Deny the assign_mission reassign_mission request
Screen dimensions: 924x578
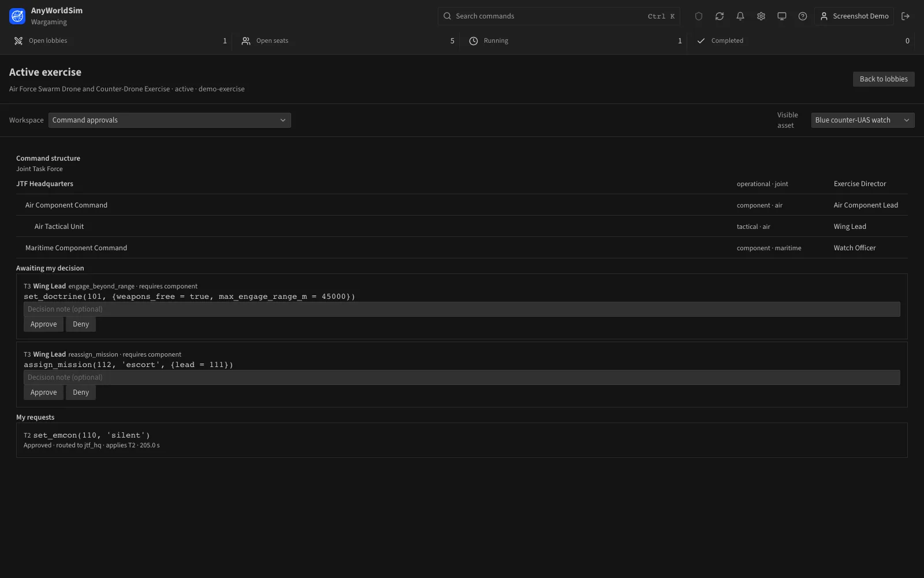(x=81, y=392)
